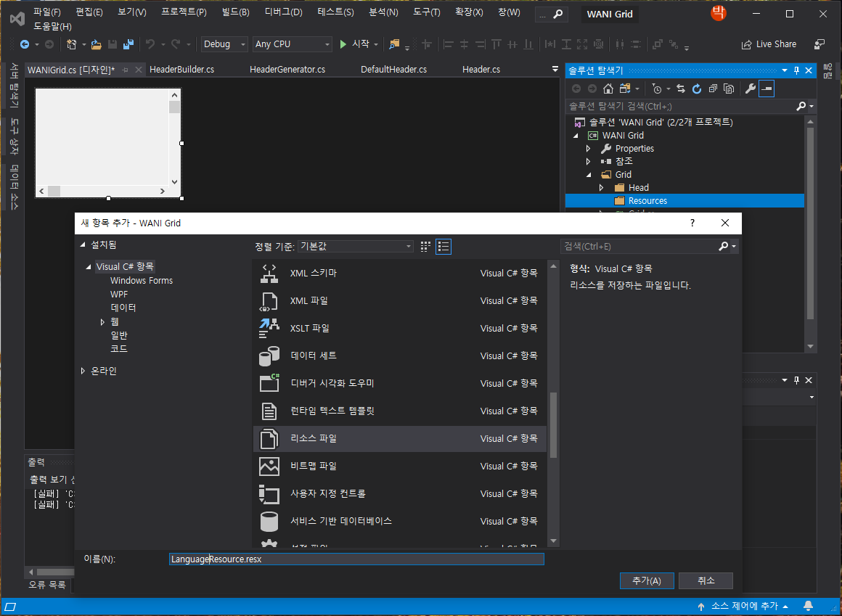Click the Properties wrench icon

[x=751, y=89]
